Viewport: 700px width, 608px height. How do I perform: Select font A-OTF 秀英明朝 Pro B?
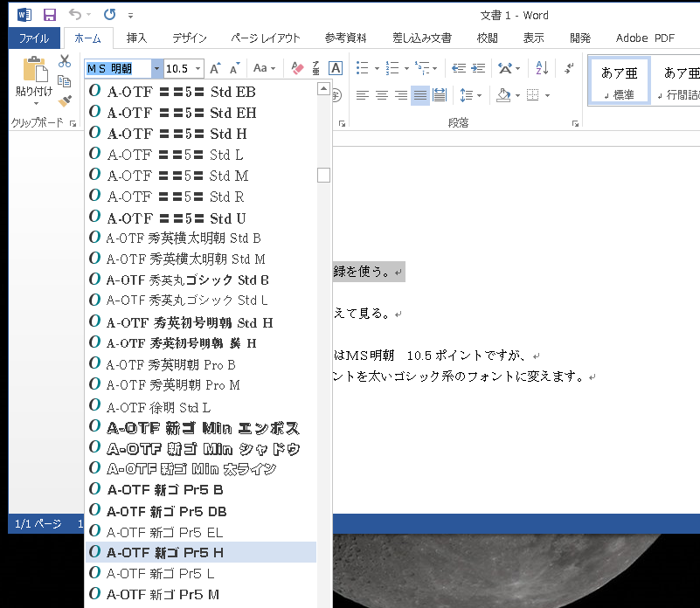pos(201,364)
